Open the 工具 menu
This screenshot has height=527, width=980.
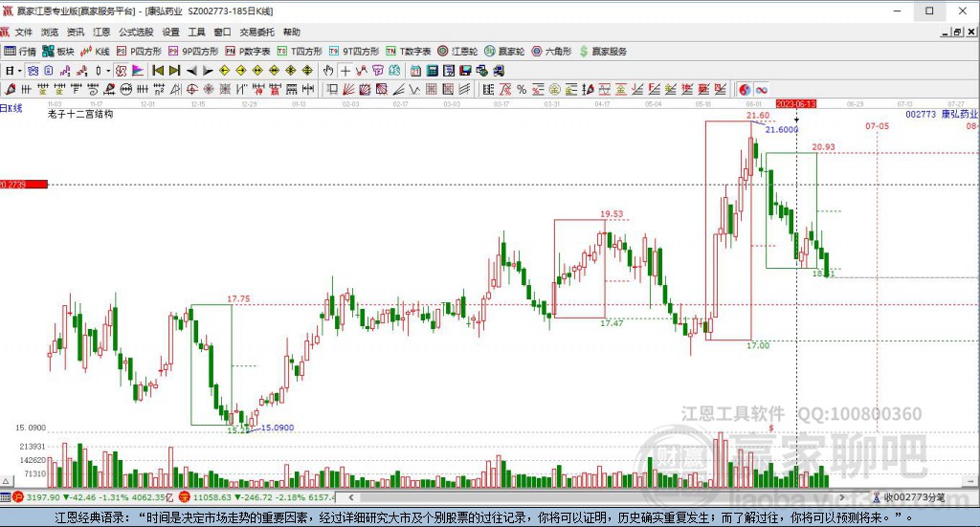click(x=196, y=32)
